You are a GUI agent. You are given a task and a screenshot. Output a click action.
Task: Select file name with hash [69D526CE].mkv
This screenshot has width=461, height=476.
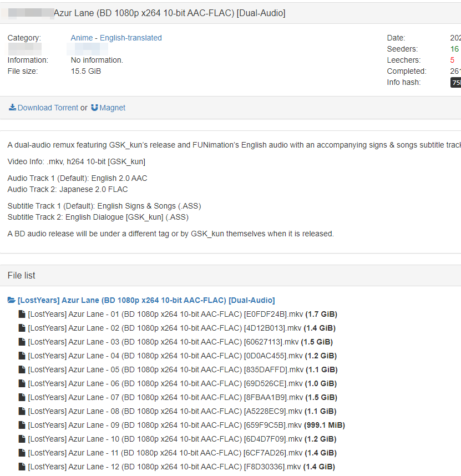pyautogui.click(x=165, y=384)
